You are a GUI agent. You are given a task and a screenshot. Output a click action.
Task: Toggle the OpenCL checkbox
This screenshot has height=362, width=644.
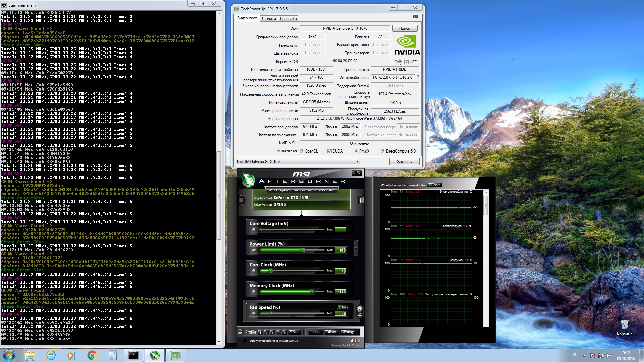pos(302,151)
